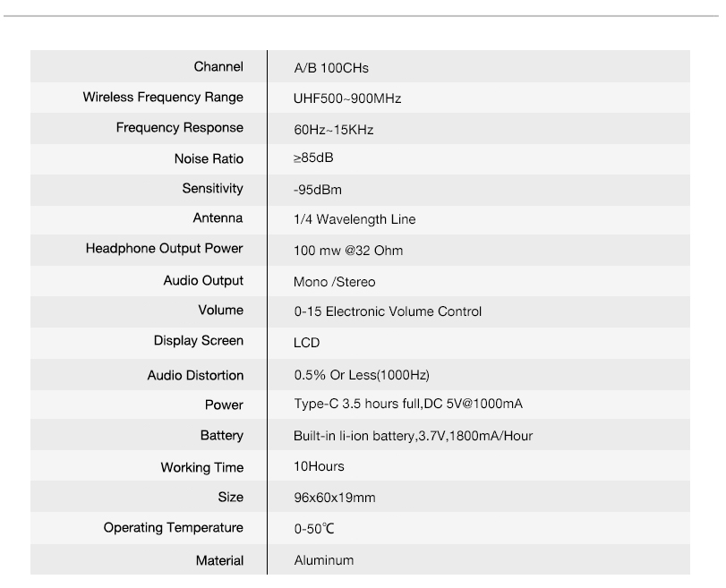Click the Wireless Frequency Range label
The width and height of the screenshot is (726, 588).
[163, 98]
